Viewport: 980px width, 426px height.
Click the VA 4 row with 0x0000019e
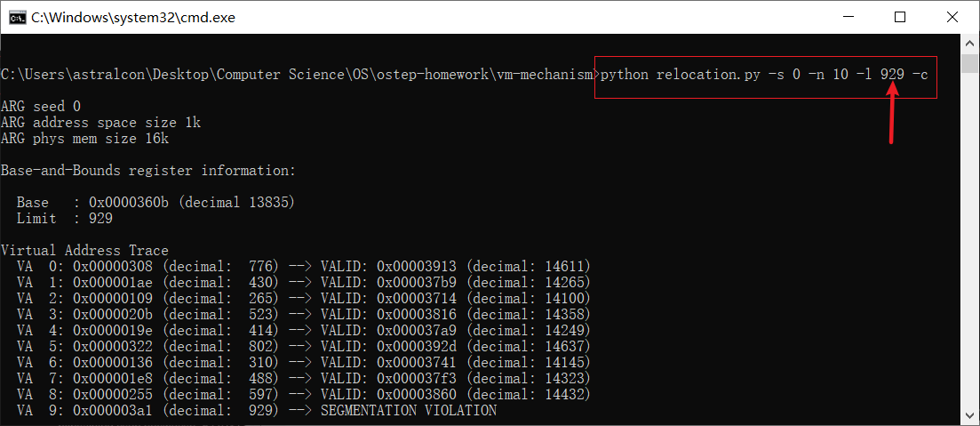[x=304, y=330]
